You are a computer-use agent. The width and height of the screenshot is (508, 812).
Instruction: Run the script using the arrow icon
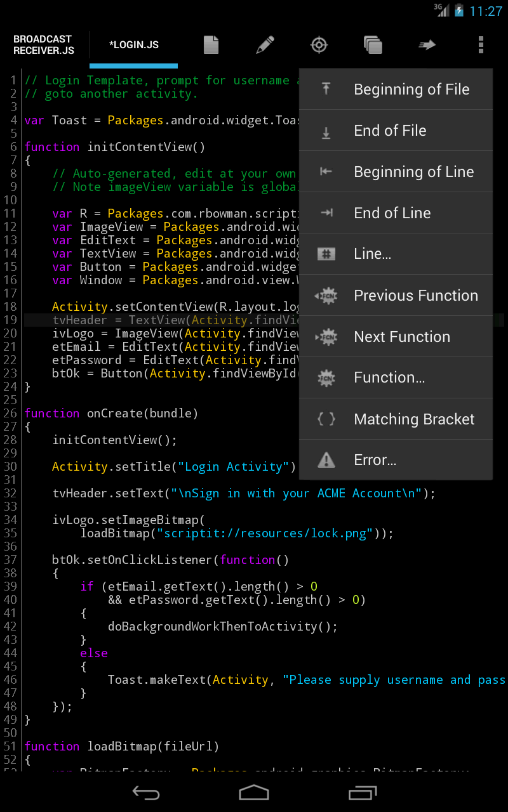(427, 45)
